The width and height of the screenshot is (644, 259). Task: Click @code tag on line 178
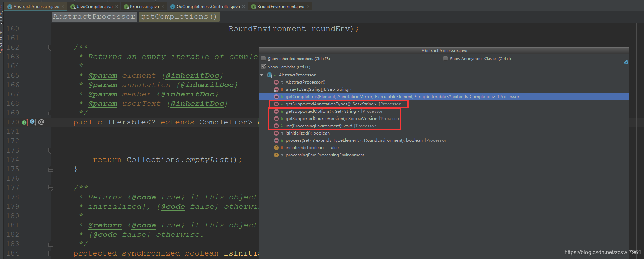coord(144,197)
